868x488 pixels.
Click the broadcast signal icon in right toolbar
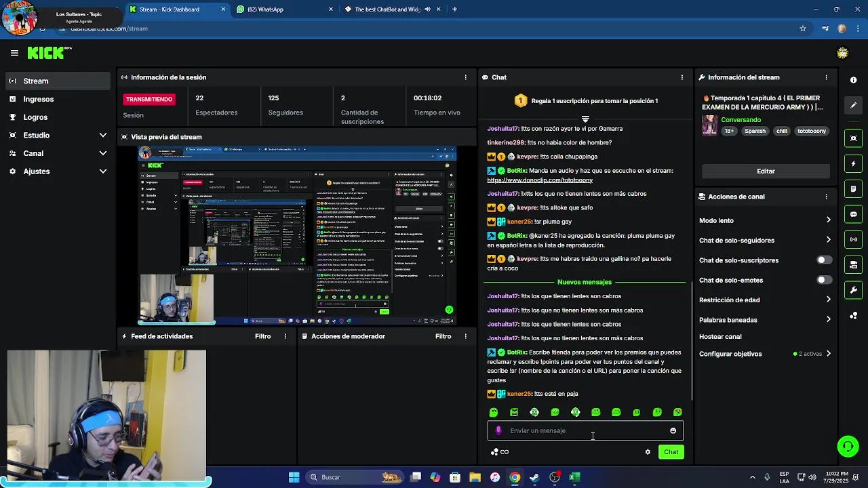pos(853,239)
